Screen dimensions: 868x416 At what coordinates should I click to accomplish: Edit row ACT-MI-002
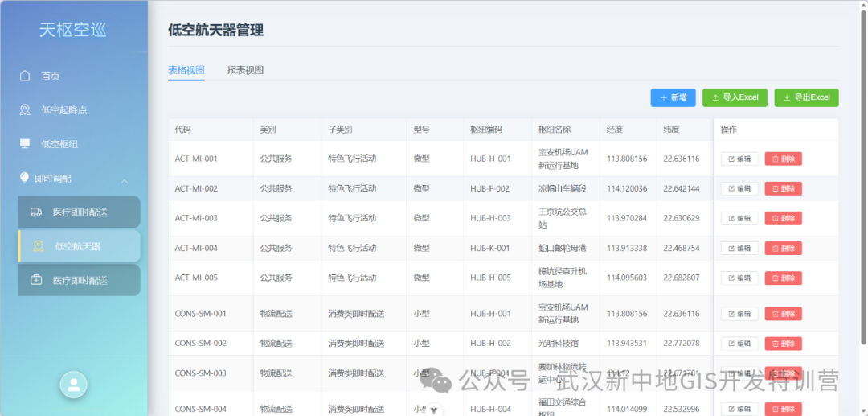coord(739,188)
